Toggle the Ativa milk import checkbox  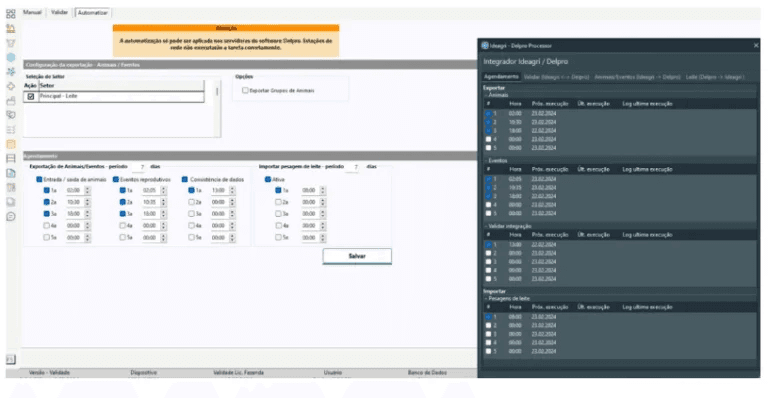(268, 180)
